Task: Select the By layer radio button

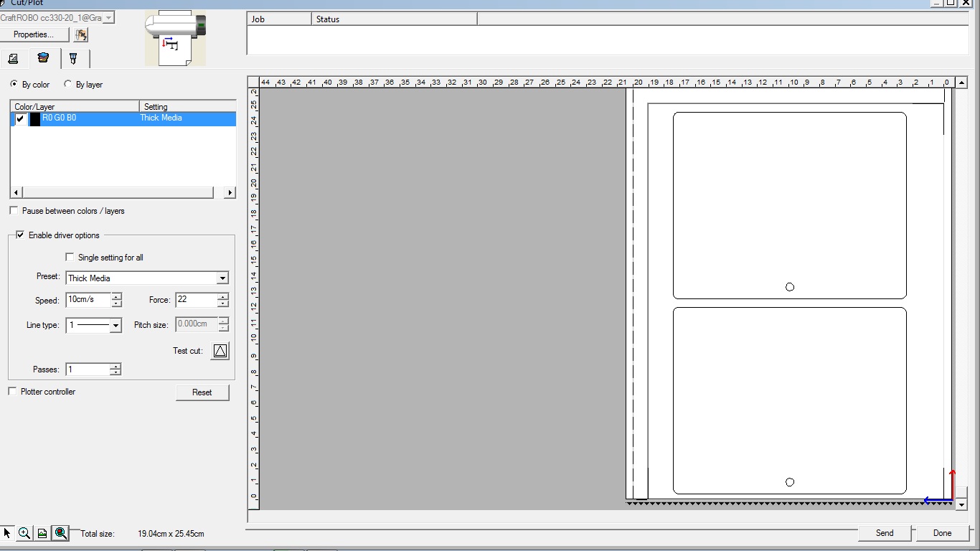Action: tap(68, 84)
